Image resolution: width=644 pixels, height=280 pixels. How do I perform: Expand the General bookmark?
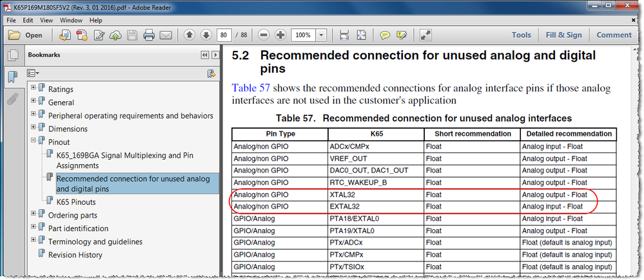click(x=34, y=101)
